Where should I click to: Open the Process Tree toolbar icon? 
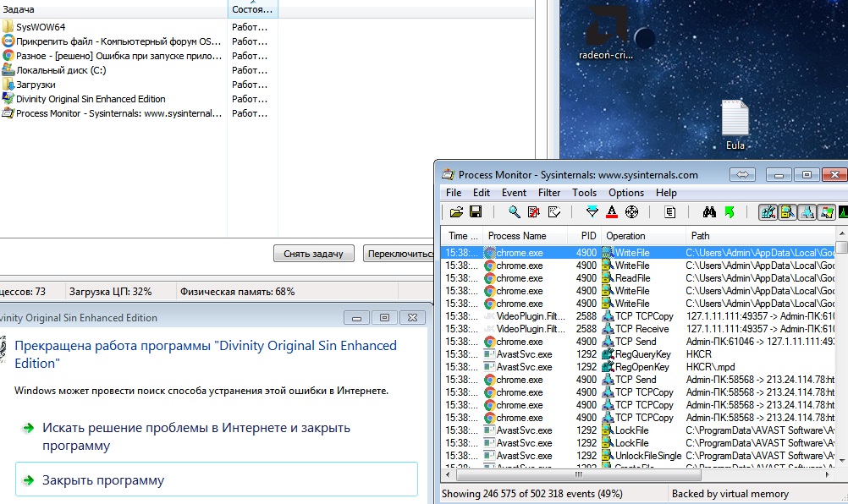click(669, 211)
